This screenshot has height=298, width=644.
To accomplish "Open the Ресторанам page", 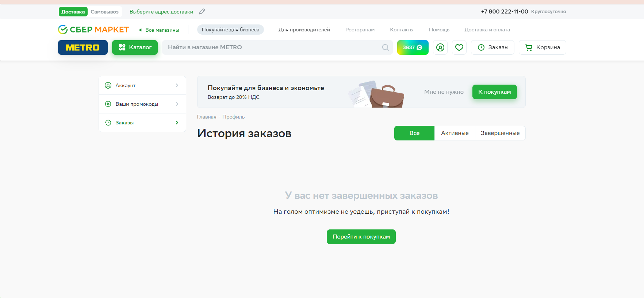I will tap(360, 30).
